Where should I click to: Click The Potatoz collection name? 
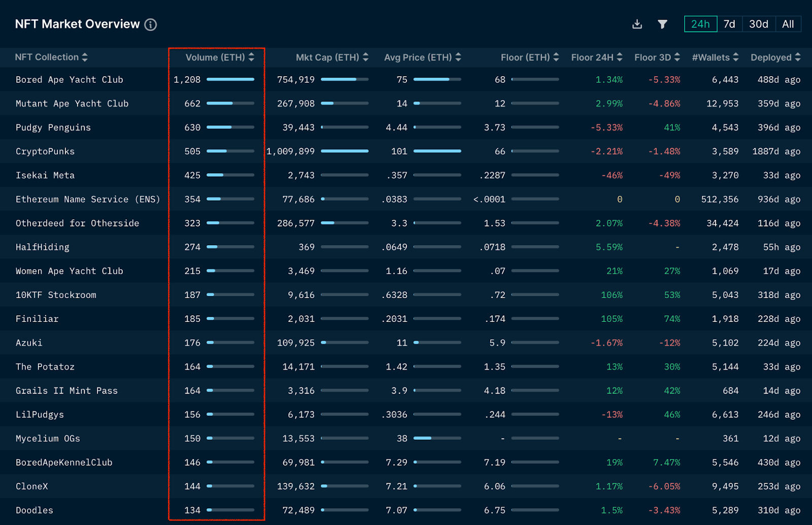point(45,367)
